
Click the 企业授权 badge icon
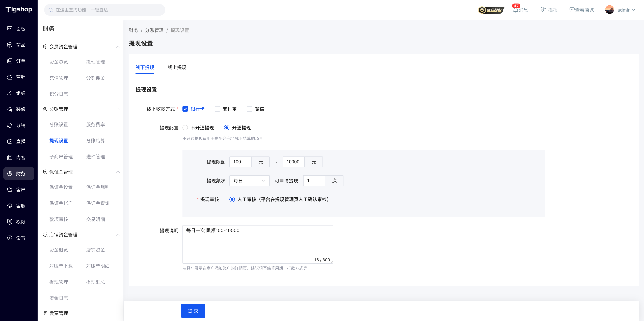(491, 10)
